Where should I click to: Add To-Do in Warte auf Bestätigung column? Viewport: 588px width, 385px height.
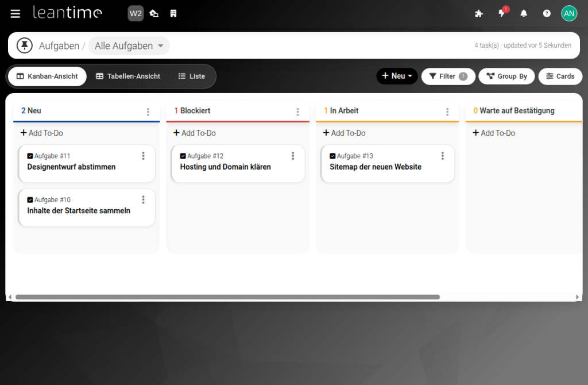(494, 133)
